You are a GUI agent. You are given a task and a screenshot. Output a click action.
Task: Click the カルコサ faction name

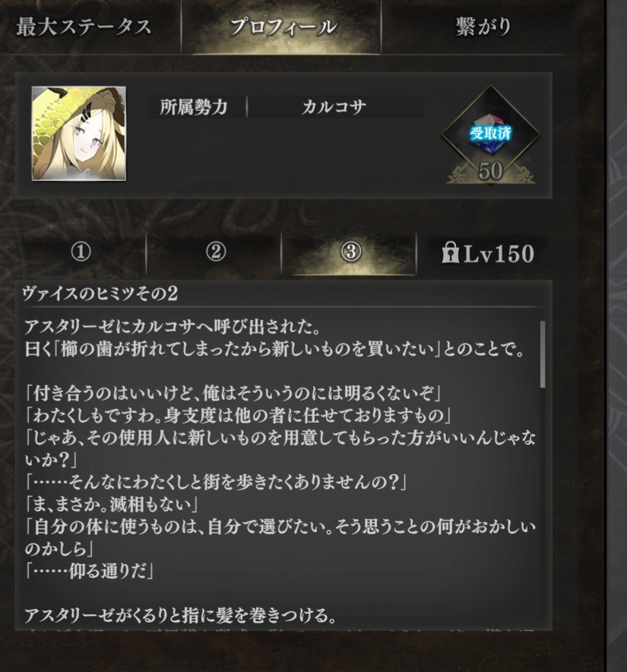click(334, 106)
